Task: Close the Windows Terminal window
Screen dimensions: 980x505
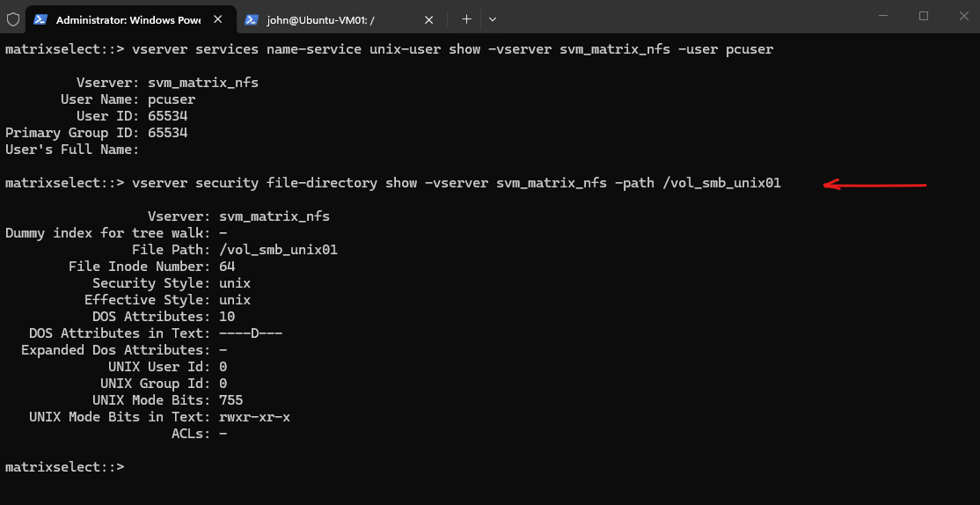Action: click(964, 16)
